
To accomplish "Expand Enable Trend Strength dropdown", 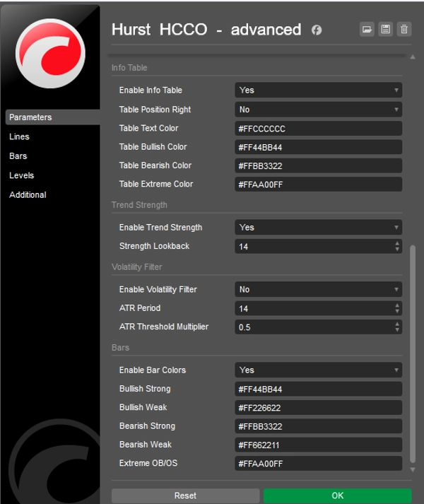I will click(x=318, y=228).
